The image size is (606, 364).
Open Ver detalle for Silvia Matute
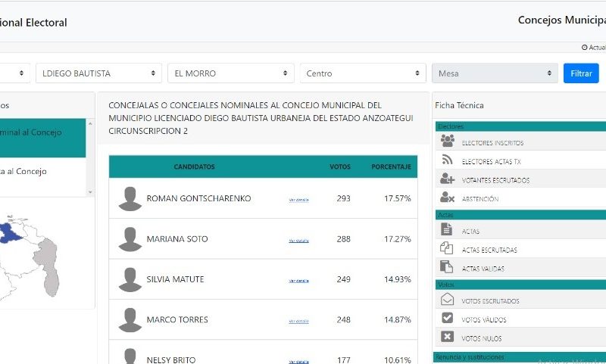(298, 281)
